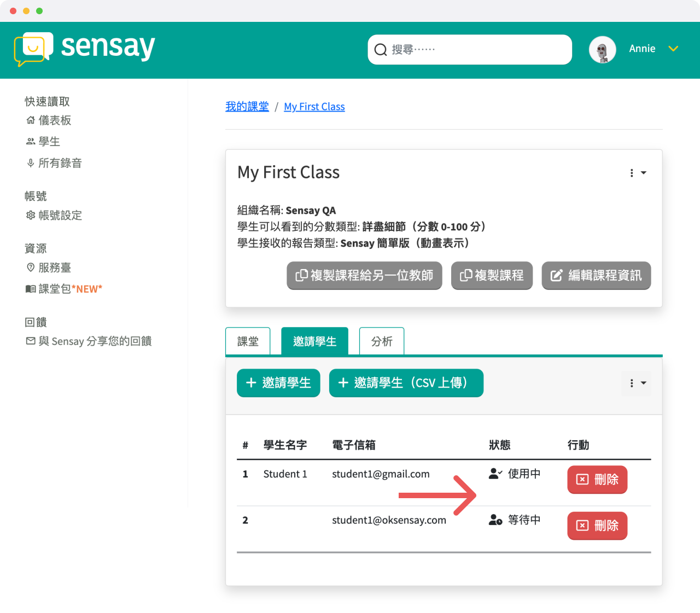Click the gear icon beside 帳號設定
The width and height of the screenshot is (700, 613).
[31, 215]
